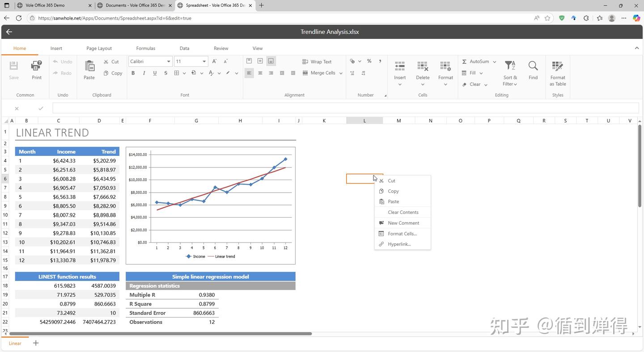The image size is (644, 352).
Task: Toggle align right in the ribbon
Action: [271, 73]
